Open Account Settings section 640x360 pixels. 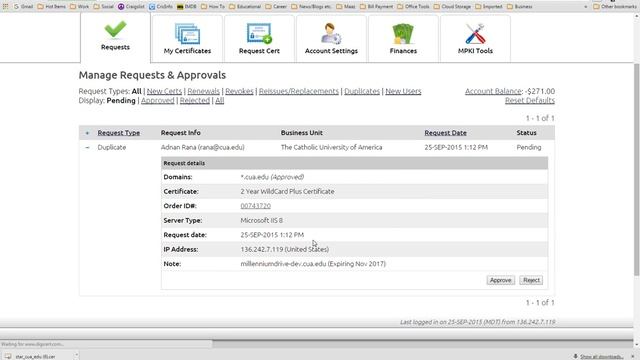coord(331,39)
